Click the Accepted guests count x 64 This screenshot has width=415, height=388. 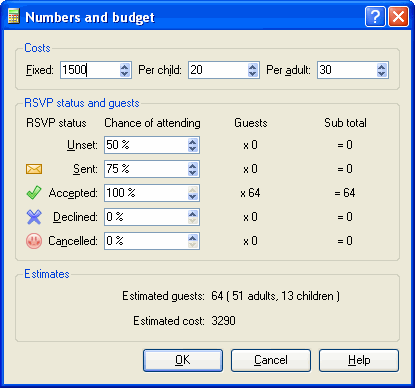click(x=250, y=193)
